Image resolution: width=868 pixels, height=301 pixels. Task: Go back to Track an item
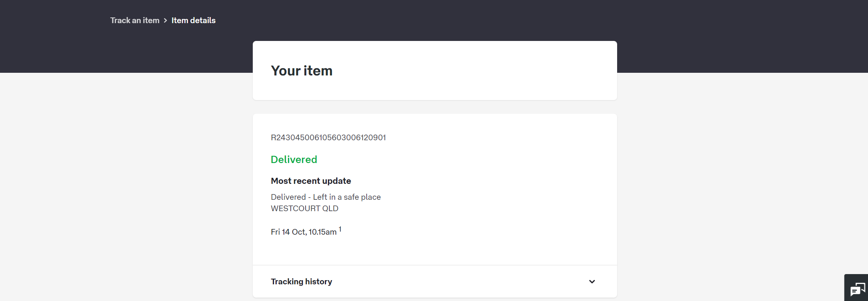pos(135,20)
